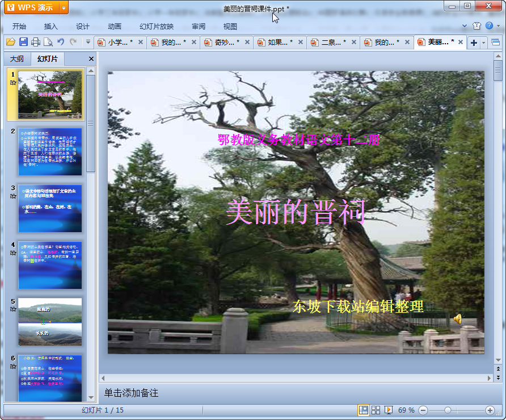Open print preview icon
This screenshot has width=506, height=420.
pyautogui.click(x=48, y=42)
